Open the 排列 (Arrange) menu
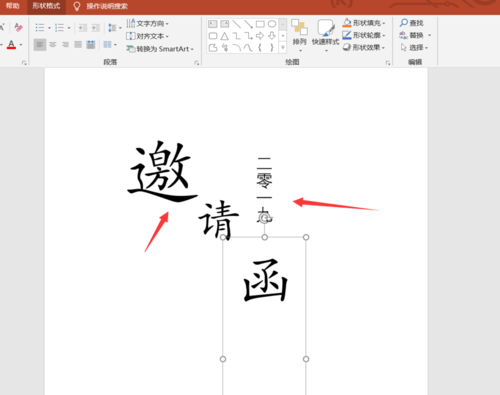Viewport: 500px width, 395px height. click(x=299, y=36)
